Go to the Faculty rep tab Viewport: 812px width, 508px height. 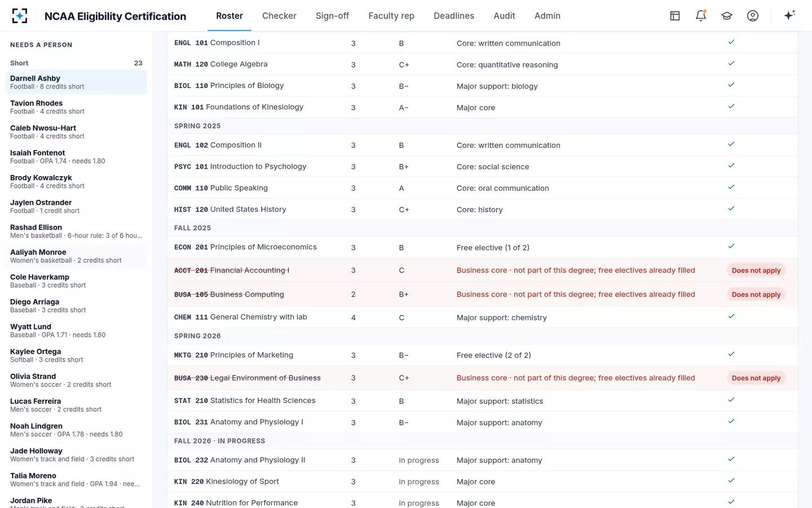[391, 16]
